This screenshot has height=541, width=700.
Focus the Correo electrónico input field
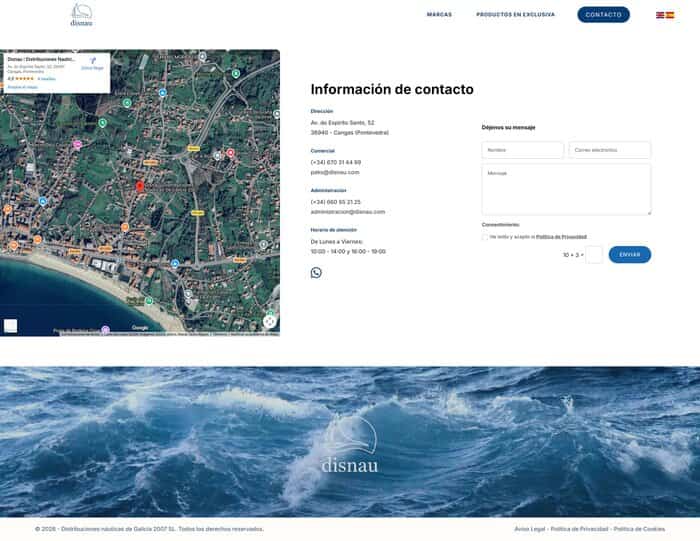(x=610, y=150)
